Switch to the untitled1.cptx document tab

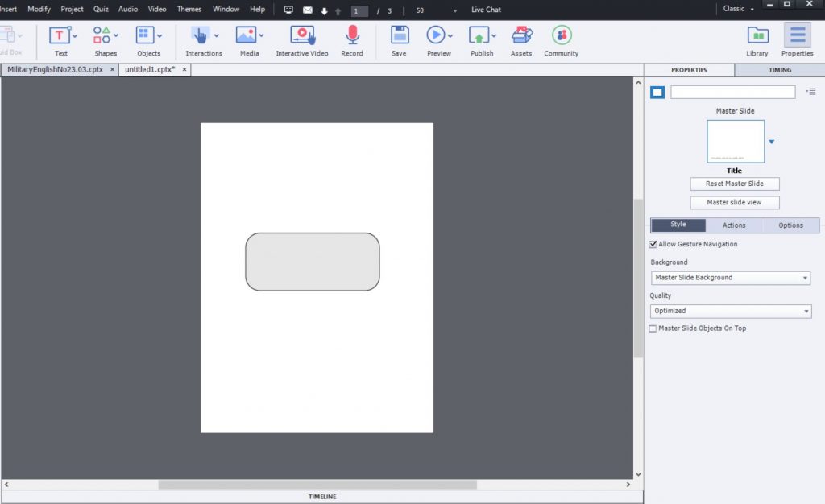148,70
